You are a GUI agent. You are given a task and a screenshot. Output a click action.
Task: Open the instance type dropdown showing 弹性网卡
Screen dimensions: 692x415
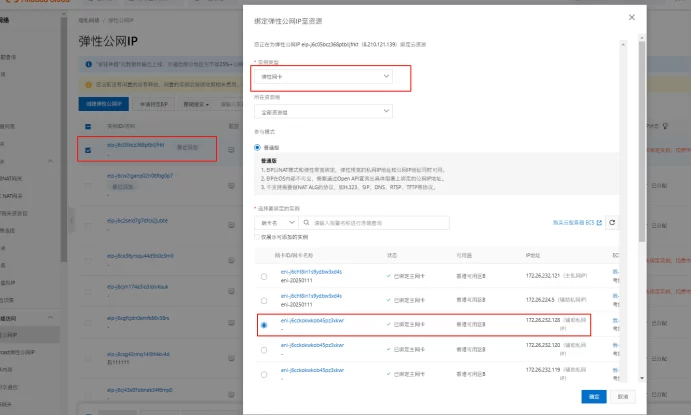click(x=323, y=76)
